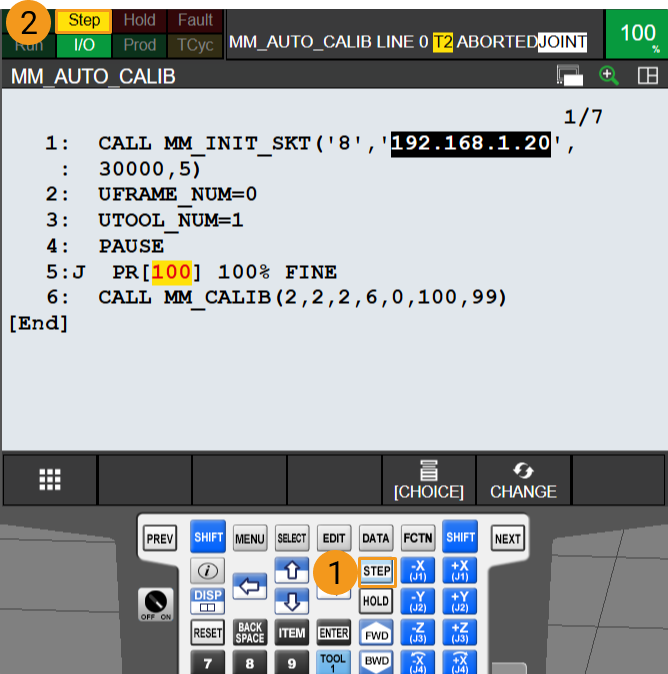
Task: Open the grid menu softkey icon
Action: pos(50,479)
